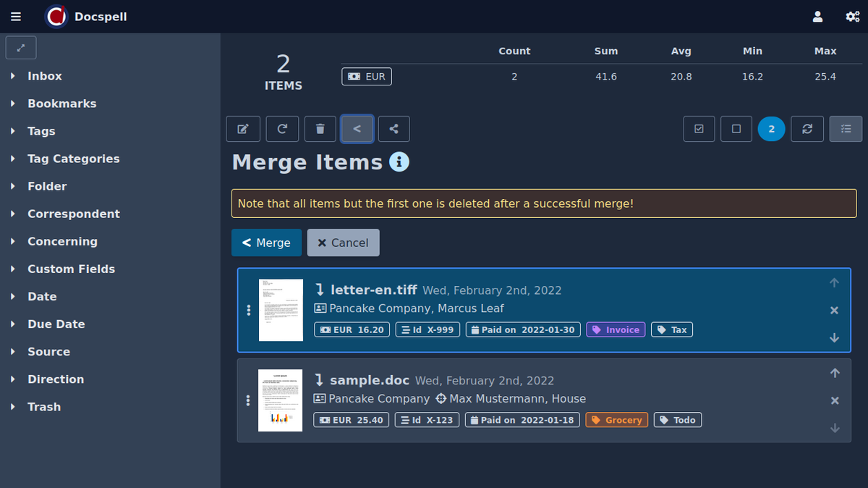Move sample.doc up in merge order
The image size is (868, 488).
835,373
